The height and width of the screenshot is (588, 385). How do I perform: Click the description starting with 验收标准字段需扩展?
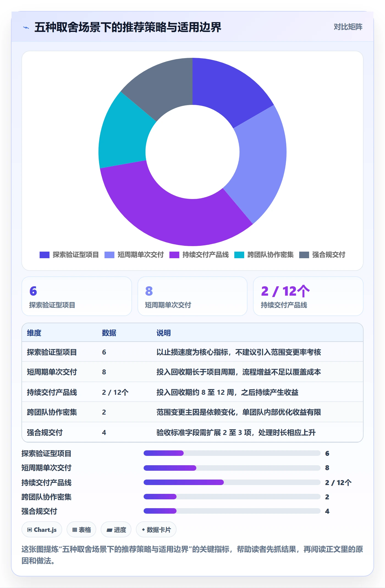tap(236, 432)
